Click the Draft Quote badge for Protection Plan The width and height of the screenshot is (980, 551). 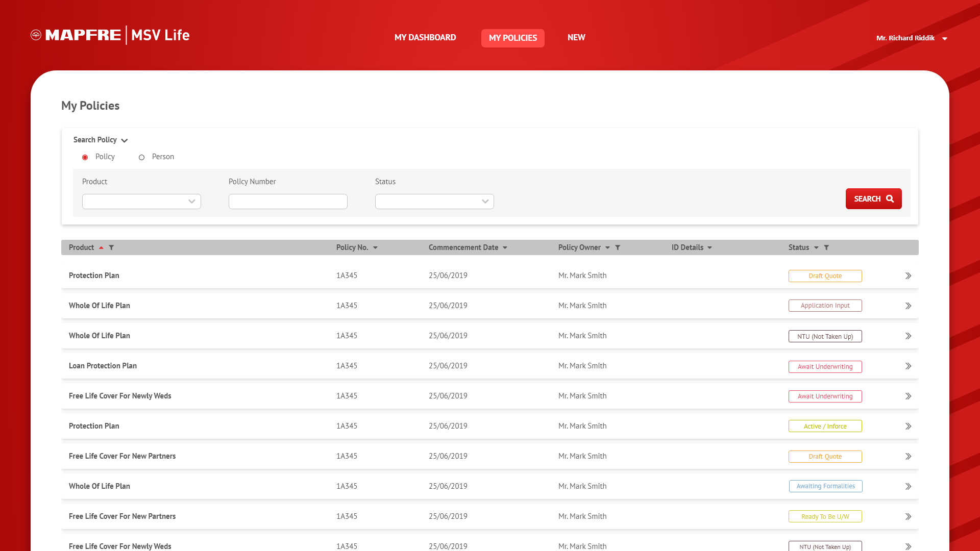(x=825, y=276)
